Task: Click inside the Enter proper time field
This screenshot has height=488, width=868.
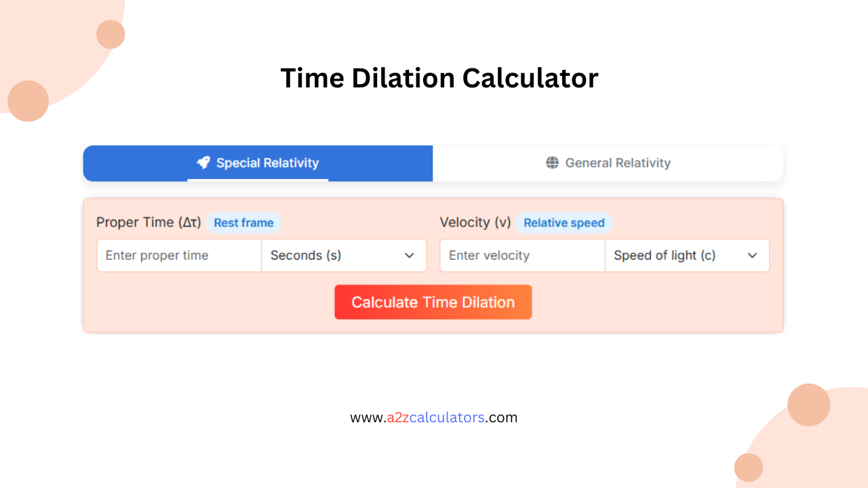Action: [178, 256]
